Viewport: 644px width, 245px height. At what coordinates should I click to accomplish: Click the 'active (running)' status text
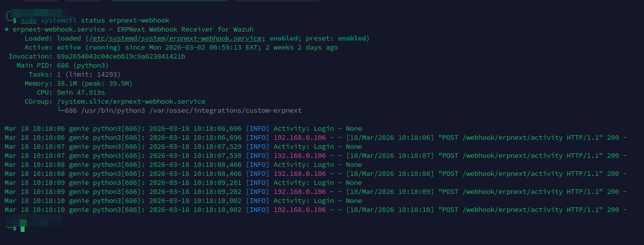point(89,48)
